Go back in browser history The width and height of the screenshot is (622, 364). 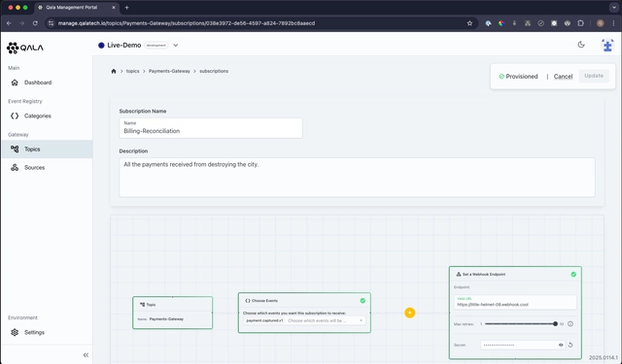tap(9, 23)
